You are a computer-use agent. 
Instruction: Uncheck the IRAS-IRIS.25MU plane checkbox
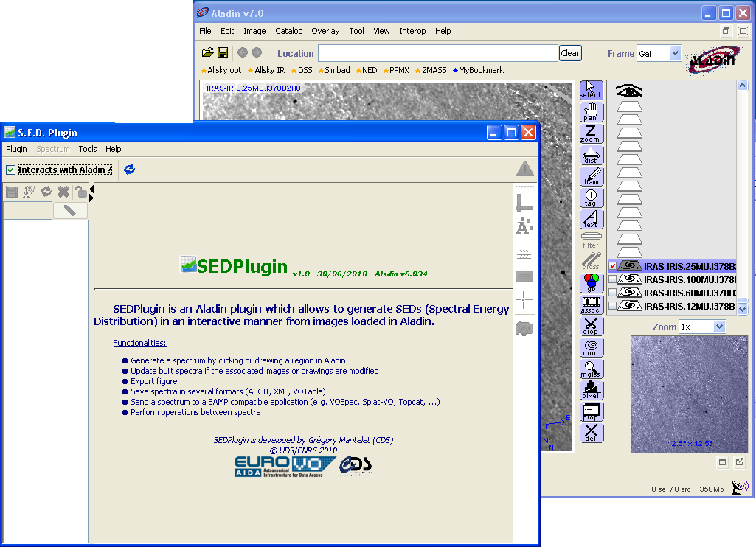tap(612, 266)
